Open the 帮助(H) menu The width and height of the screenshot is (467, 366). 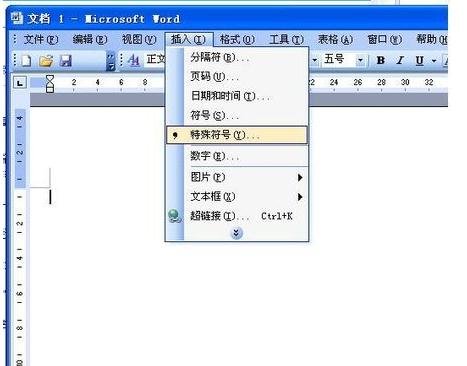pyautogui.click(x=431, y=40)
